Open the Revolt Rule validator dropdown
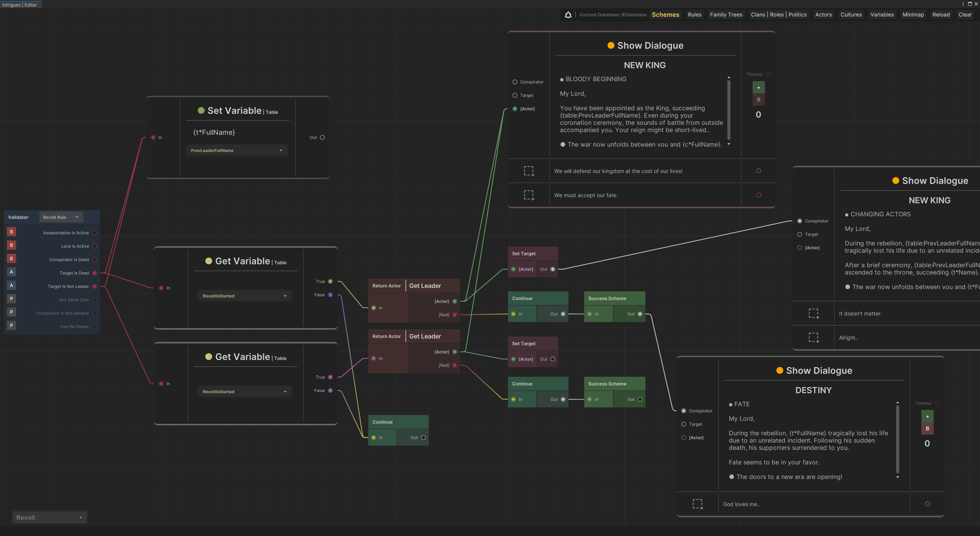The height and width of the screenshot is (536, 980). pyautogui.click(x=61, y=217)
